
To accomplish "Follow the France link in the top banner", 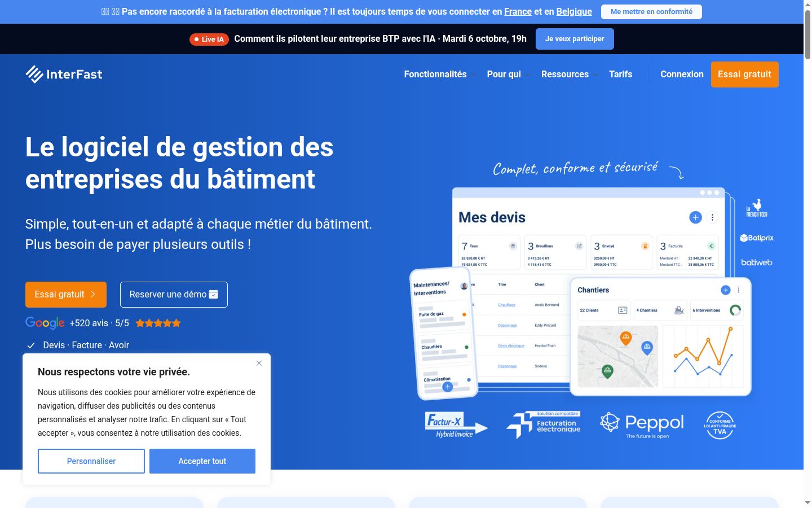I will pyautogui.click(x=518, y=11).
